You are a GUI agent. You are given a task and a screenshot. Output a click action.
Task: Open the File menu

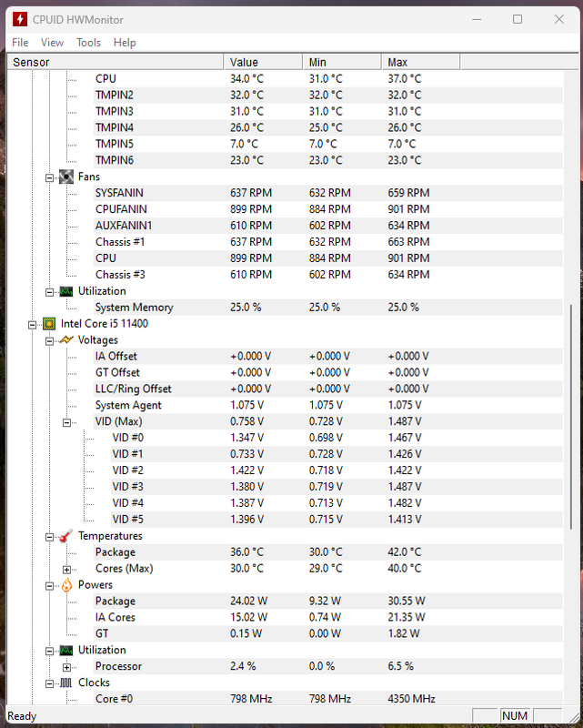(x=20, y=43)
